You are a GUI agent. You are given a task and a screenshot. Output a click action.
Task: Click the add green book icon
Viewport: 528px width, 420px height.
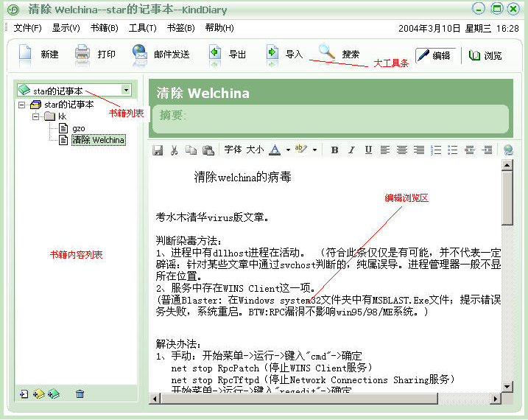click(x=54, y=393)
